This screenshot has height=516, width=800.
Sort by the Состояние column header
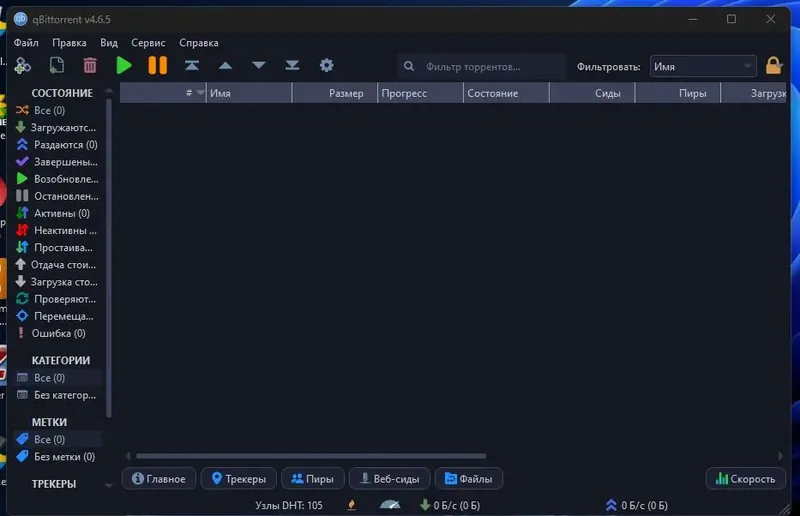click(506, 93)
